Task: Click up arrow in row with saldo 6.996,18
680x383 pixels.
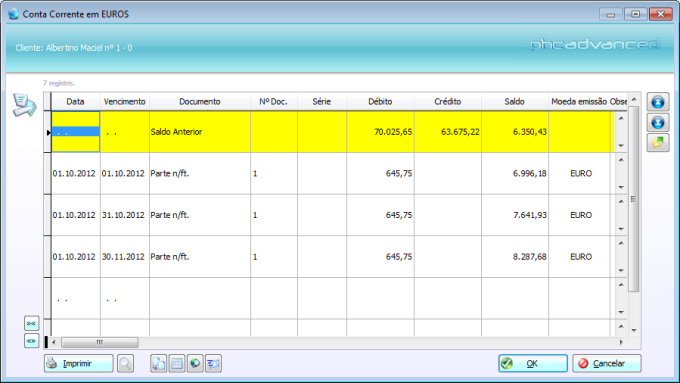Action: (621, 160)
